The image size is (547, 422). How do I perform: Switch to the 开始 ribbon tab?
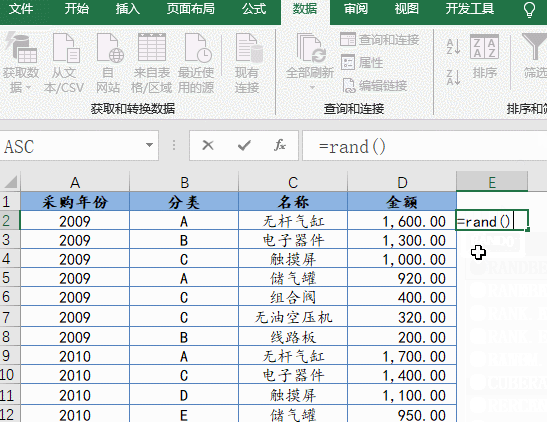pyautogui.click(x=76, y=9)
